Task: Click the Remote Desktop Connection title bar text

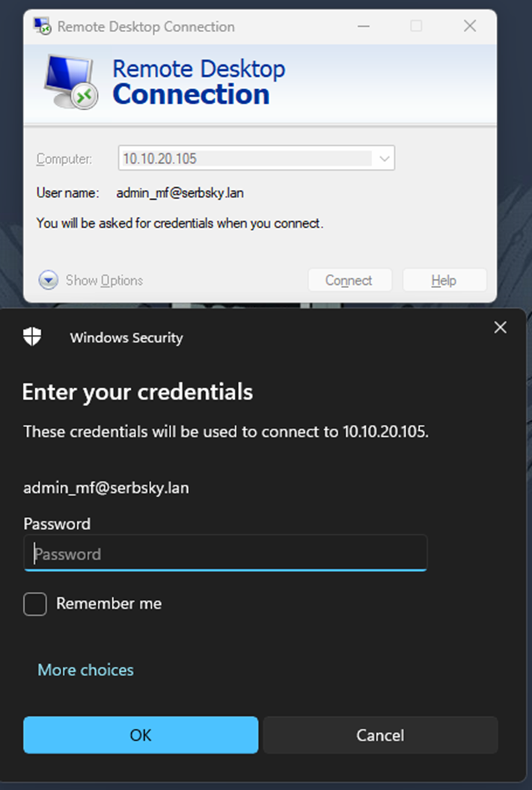Action: pyautogui.click(x=146, y=27)
